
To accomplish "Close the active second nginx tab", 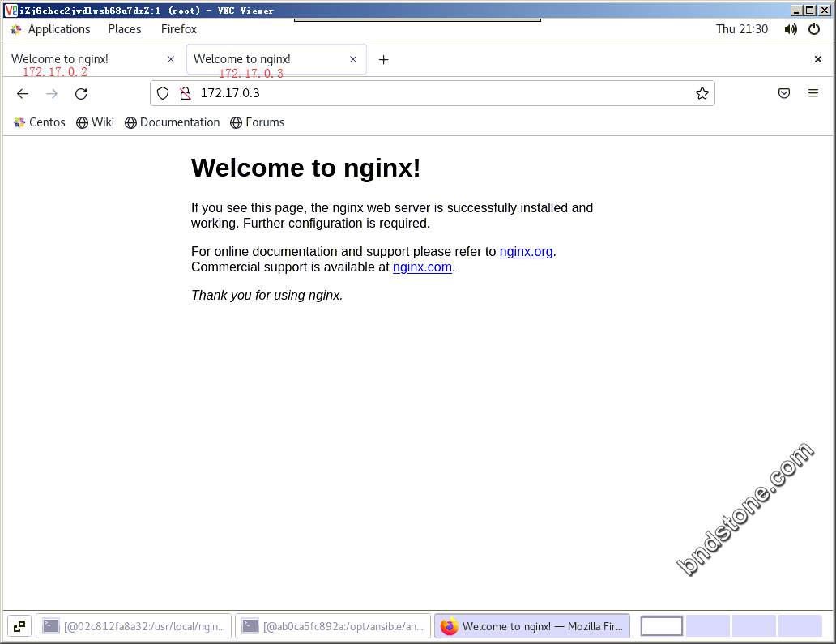I will tap(353, 59).
